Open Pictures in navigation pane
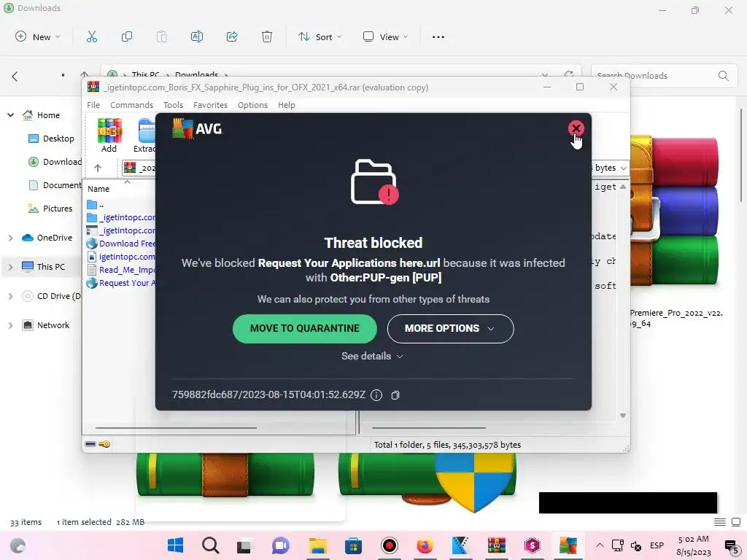 (50, 209)
